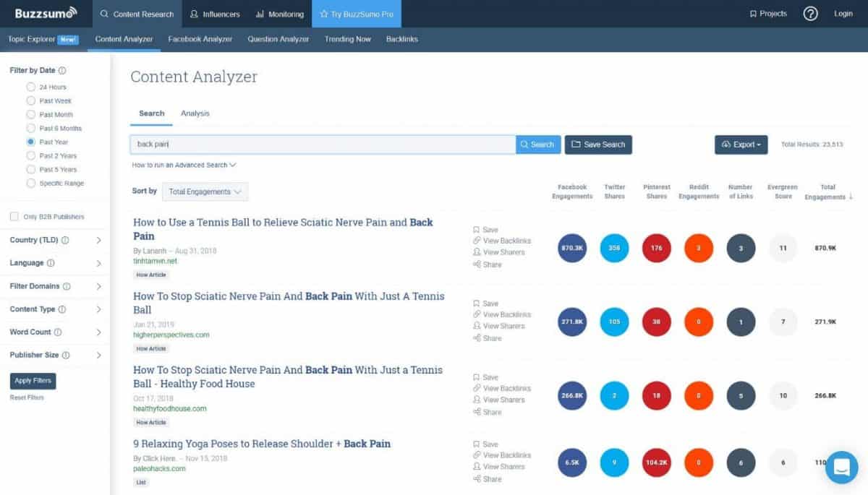Screen dimensions: 868x495
Task: Click the back pain search input field
Action: pos(323,145)
